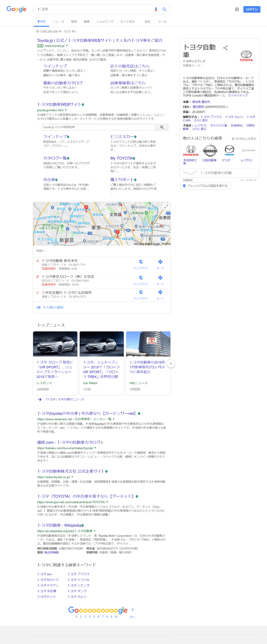The image size is (267, 644).
Task: Click the フィードバック link under panel
Action: tap(248, 180)
